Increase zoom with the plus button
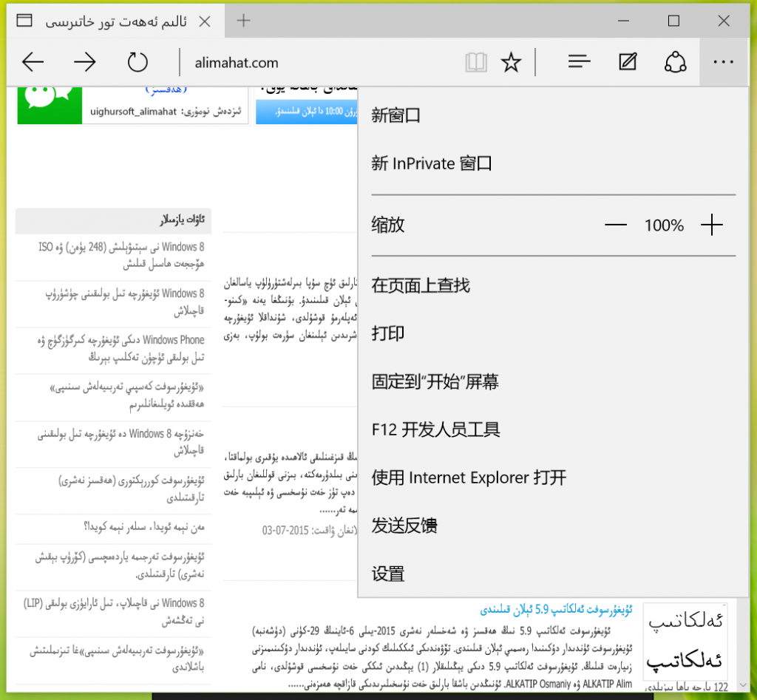This screenshot has width=757, height=700. [712, 225]
